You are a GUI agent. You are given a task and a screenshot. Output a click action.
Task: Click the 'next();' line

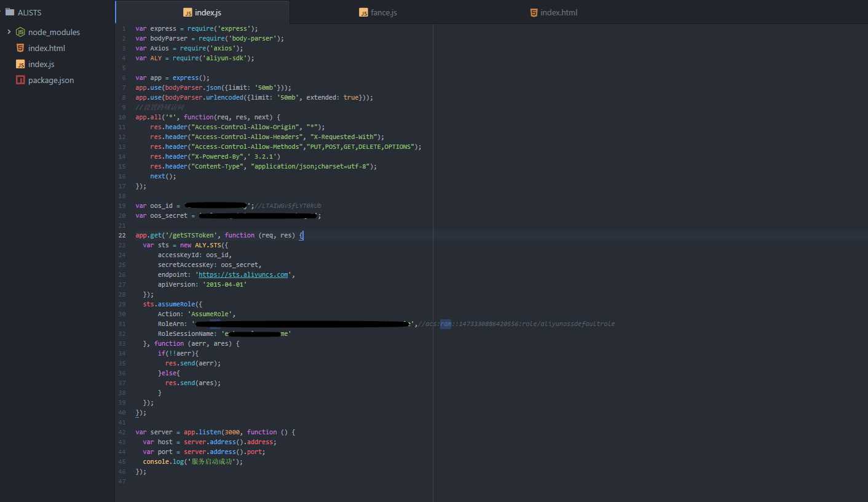coord(163,176)
